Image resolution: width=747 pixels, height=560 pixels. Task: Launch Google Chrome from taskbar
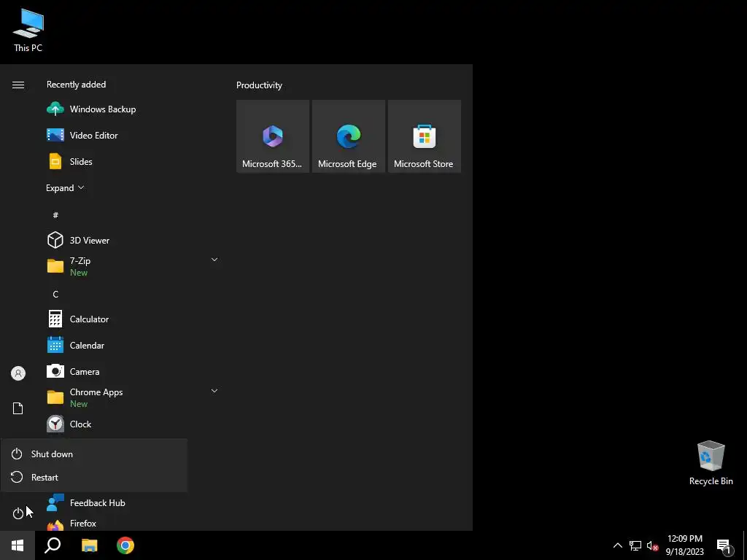[125, 545]
